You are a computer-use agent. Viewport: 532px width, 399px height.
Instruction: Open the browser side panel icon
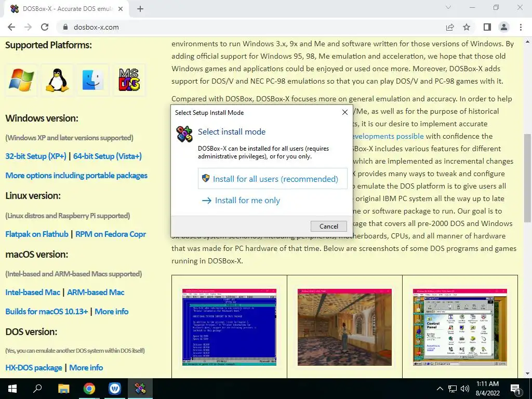click(x=487, y=27)
